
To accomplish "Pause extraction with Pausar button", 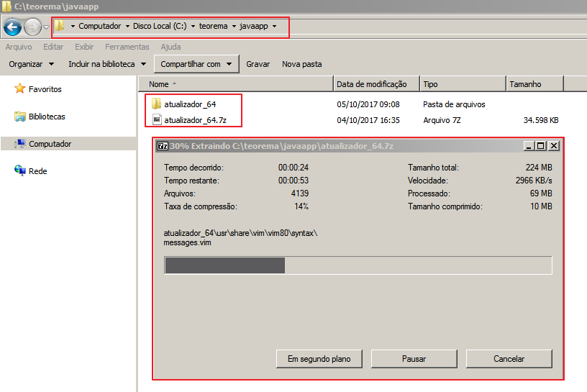I will click(x=414, y=359).
